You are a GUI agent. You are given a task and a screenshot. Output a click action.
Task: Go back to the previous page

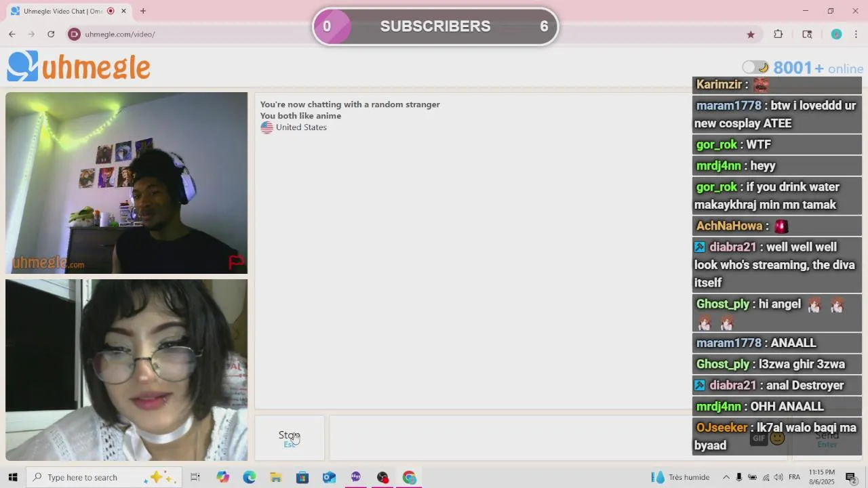point(12,34)
